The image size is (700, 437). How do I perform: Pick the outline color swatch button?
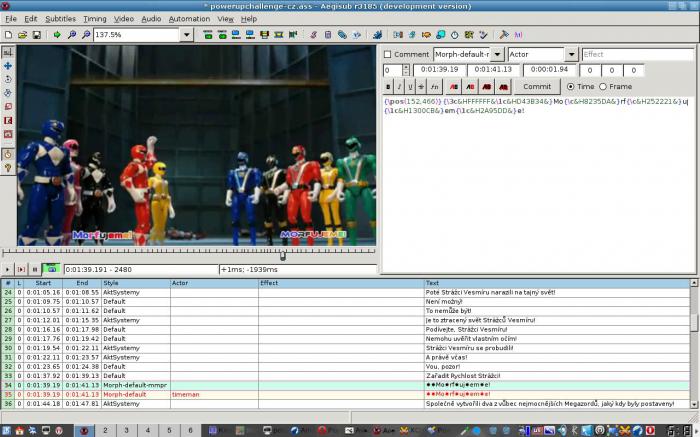tap(487, 87)
